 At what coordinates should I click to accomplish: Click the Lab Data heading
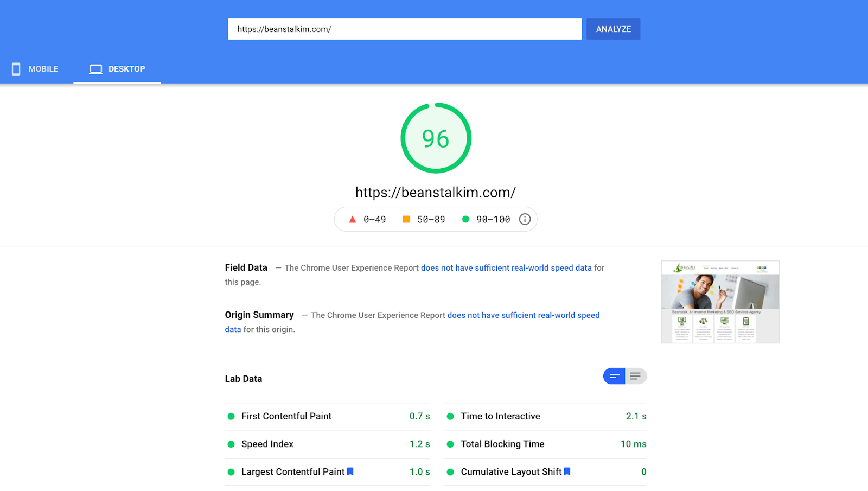point(244,379)
